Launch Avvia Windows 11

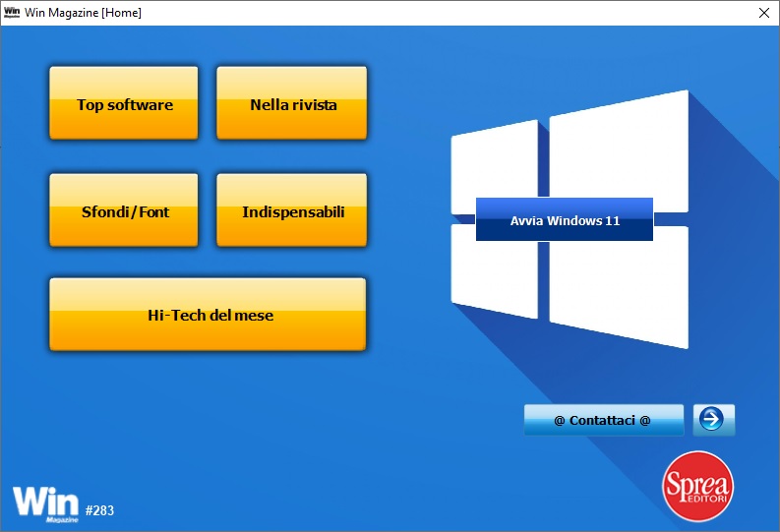point(565,219)
